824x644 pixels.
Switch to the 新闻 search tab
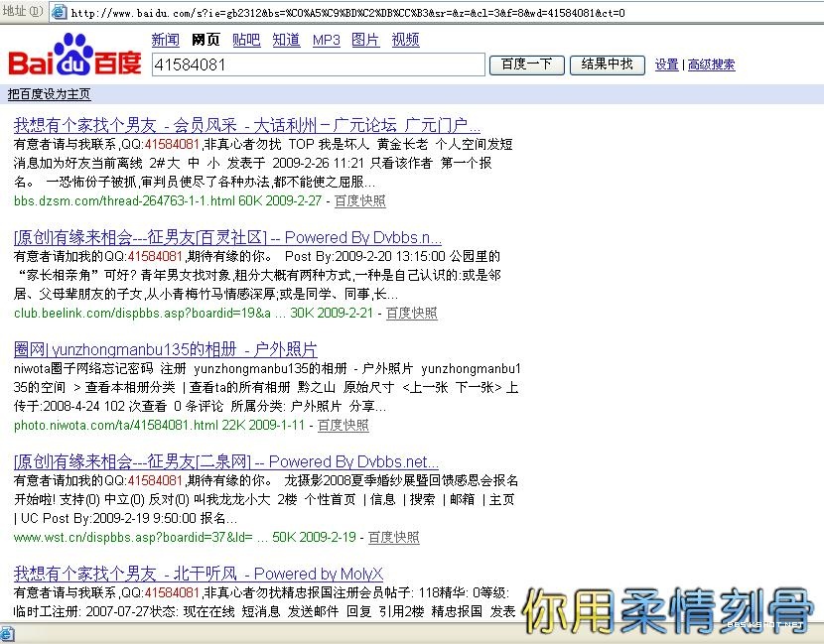click(165, 40)
